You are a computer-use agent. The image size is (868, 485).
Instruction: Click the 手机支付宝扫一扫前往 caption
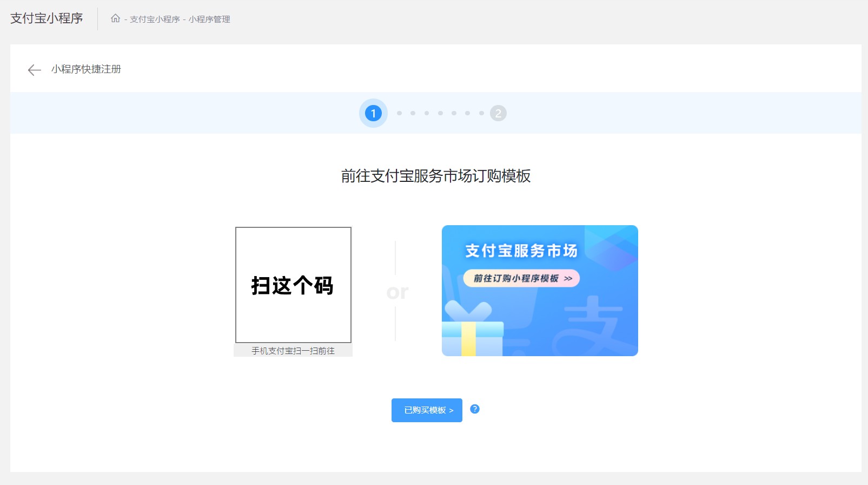[x=293, y=351]
